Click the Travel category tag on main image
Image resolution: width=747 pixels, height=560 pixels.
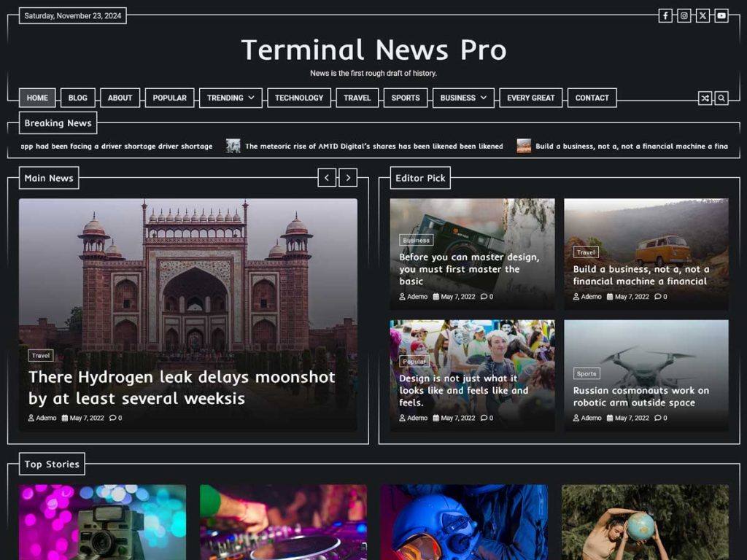41,355
